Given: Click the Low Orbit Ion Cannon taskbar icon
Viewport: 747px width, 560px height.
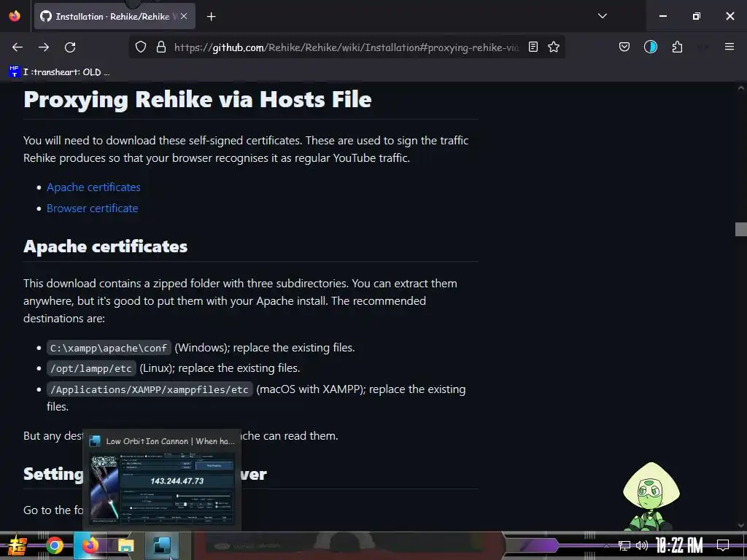Looking at the screenshot, I should [161, 545].
